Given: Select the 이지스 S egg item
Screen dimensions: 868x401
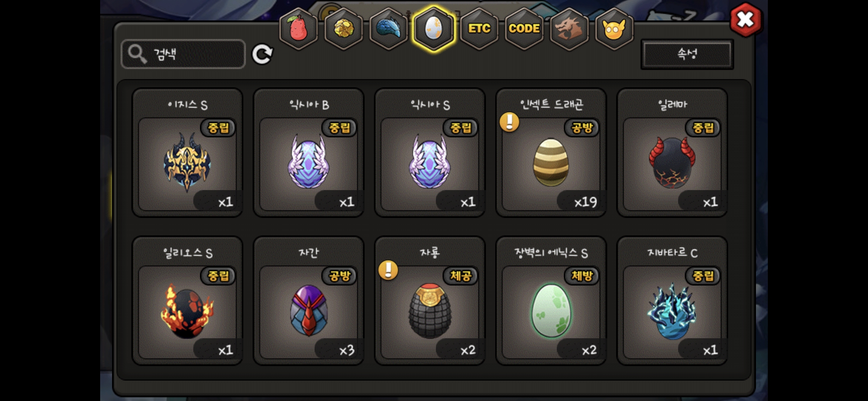Looking at the screenshot, I should pos(187,153).
